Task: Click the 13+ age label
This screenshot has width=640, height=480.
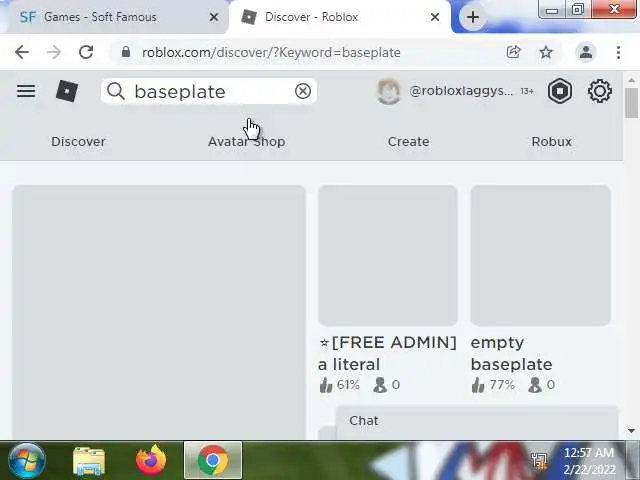Action: coord(527,91)
